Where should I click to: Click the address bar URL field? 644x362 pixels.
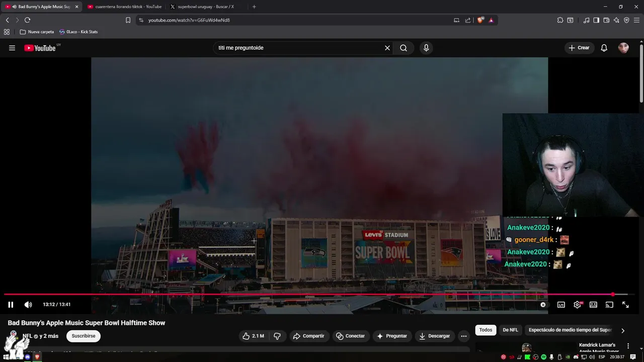pyautogui.click(x=297, y=20)
